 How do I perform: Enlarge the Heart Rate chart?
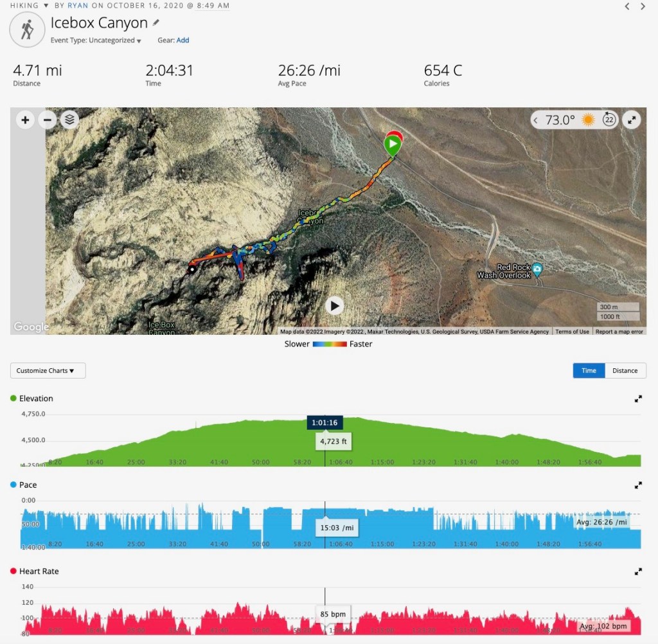pyautogui.click(x=638, y=572)
